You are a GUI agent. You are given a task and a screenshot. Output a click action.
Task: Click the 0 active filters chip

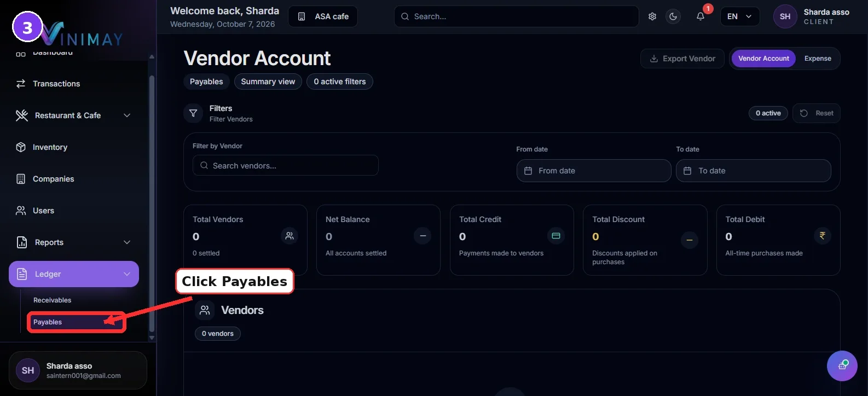340,81
